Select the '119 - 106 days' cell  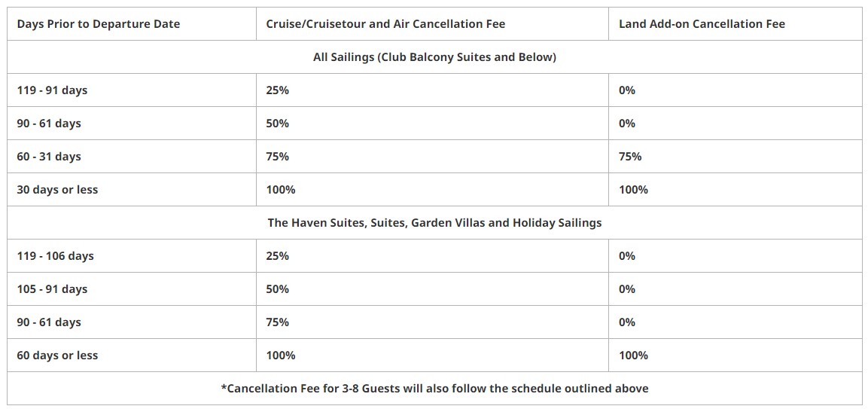pos(56,256)
